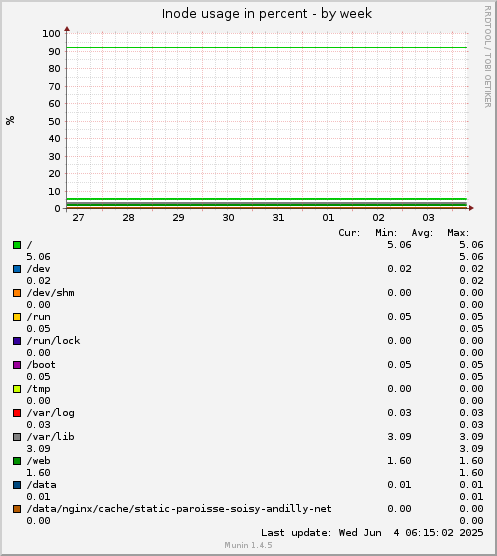Click the '/data/nginx/cache/static-paroisse-soisy-andilly-net' label
This screenshot has height=556, width=497.
click(179, 509)
